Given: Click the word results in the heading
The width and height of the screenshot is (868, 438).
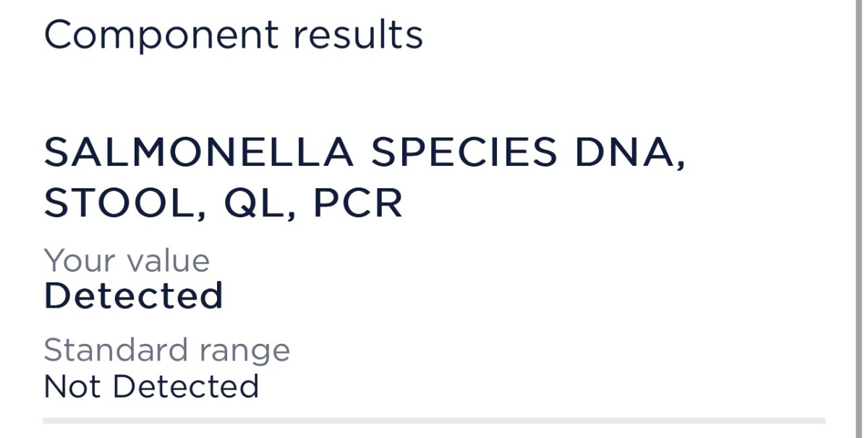Looking at the screenshot, I should click(x=358, y=34).
